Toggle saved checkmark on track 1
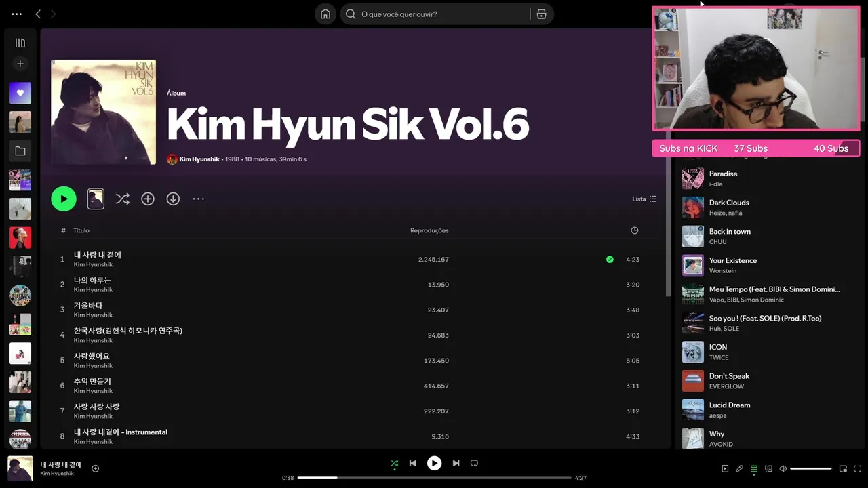 [x=610, y=259]
